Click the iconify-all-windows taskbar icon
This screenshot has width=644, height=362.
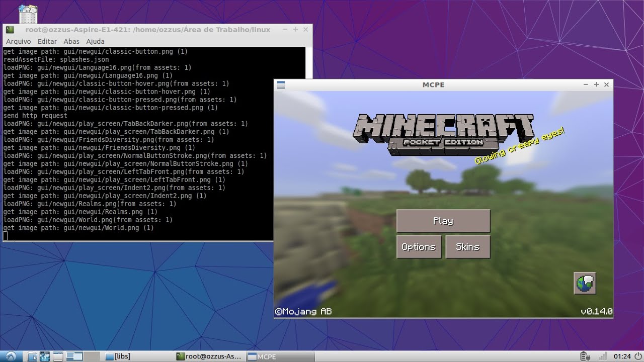tap(58, 356)
